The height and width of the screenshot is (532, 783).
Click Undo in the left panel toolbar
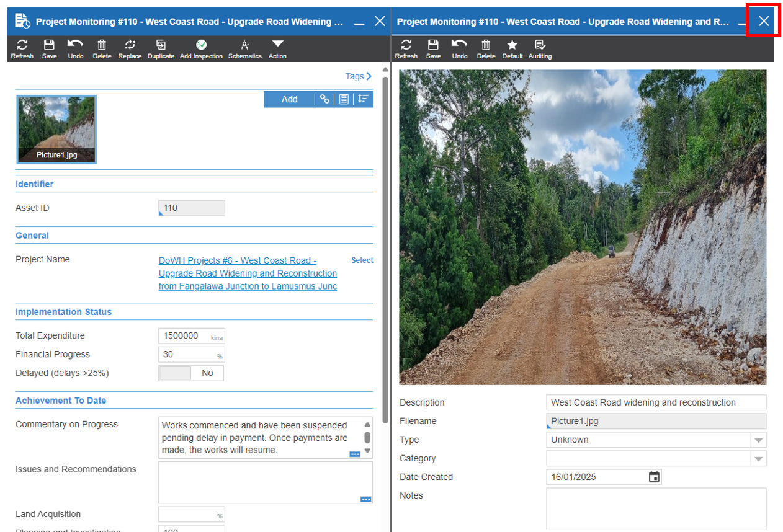pyautogui.click(x=76, y=49)
